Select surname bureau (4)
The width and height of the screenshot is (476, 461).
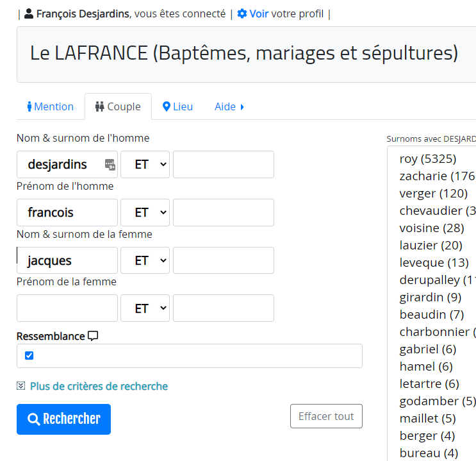(429, 453)
